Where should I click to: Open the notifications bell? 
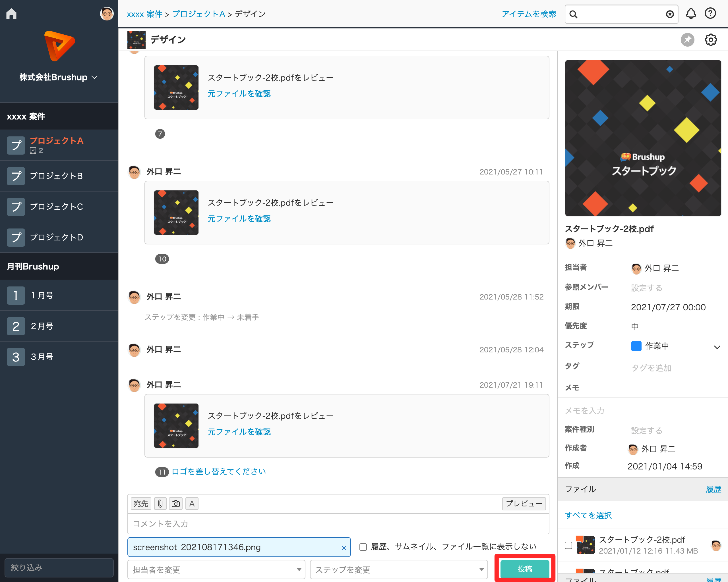690,13
